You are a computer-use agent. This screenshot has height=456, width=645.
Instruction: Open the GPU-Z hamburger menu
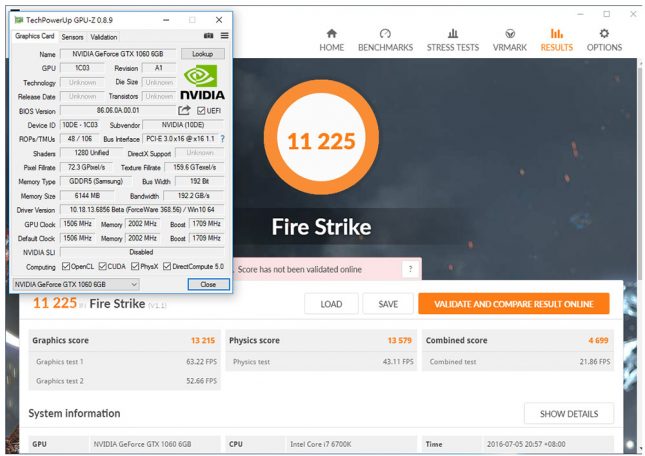point(225,36)
